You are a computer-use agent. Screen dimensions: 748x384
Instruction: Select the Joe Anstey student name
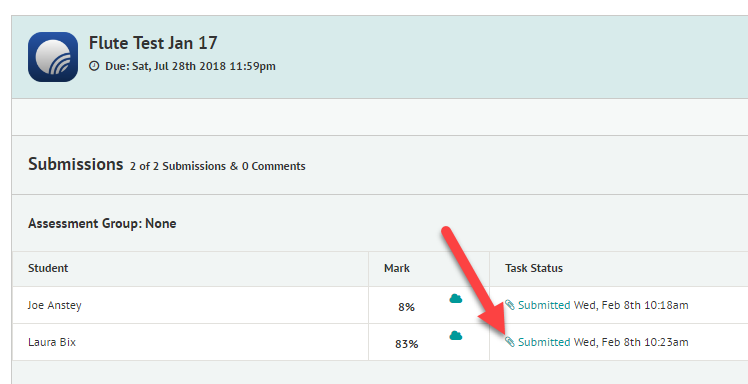[54, 305]
